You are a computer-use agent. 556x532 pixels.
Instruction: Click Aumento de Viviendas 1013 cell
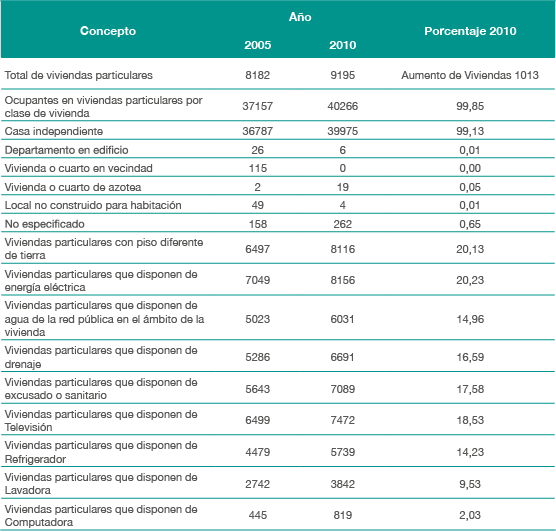(x=470, y=75)
